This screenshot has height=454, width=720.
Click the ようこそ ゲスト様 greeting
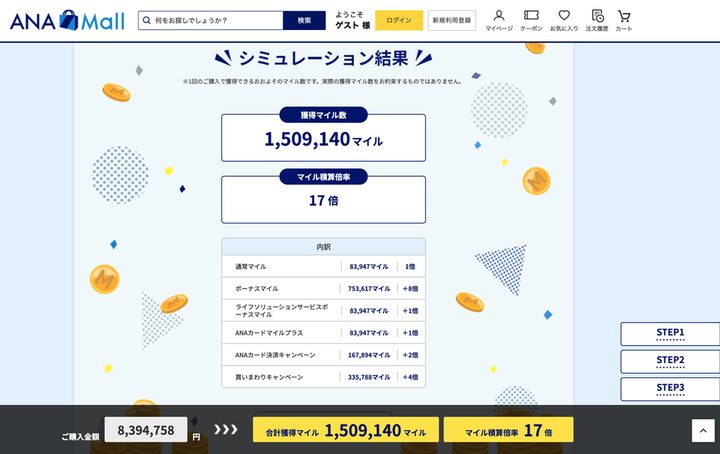coord(352,20)
